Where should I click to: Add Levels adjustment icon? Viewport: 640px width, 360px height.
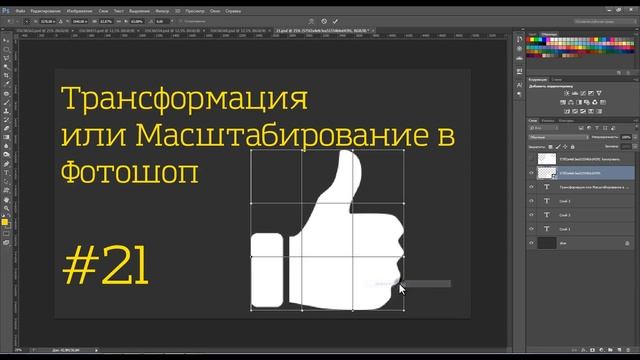pos(575,93)
